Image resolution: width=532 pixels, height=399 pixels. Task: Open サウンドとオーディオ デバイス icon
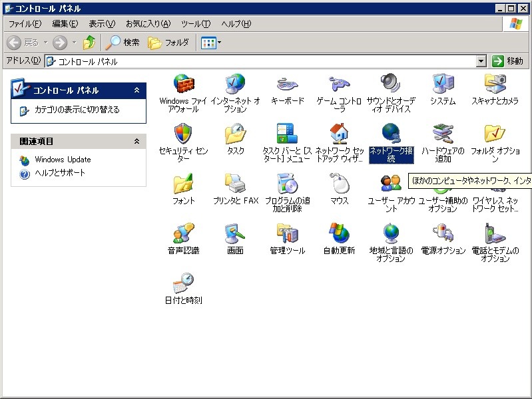(x=391, y=83)
